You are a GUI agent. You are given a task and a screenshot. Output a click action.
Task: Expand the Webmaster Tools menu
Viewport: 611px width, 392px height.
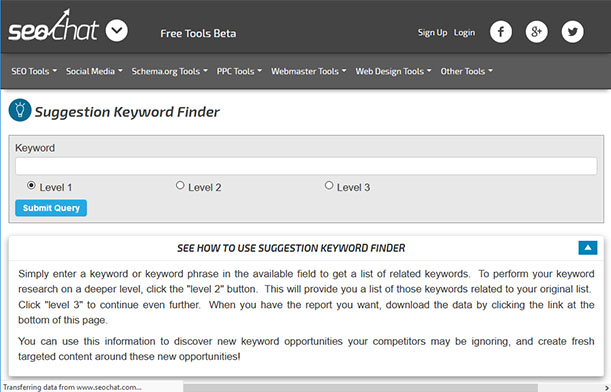[308, 71]
